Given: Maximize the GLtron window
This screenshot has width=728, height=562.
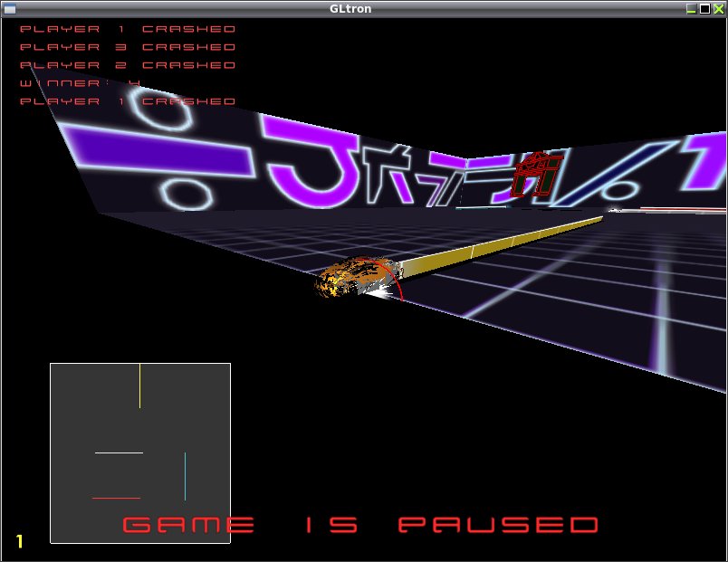Looking at the screenshot, I should coord(704,9).
